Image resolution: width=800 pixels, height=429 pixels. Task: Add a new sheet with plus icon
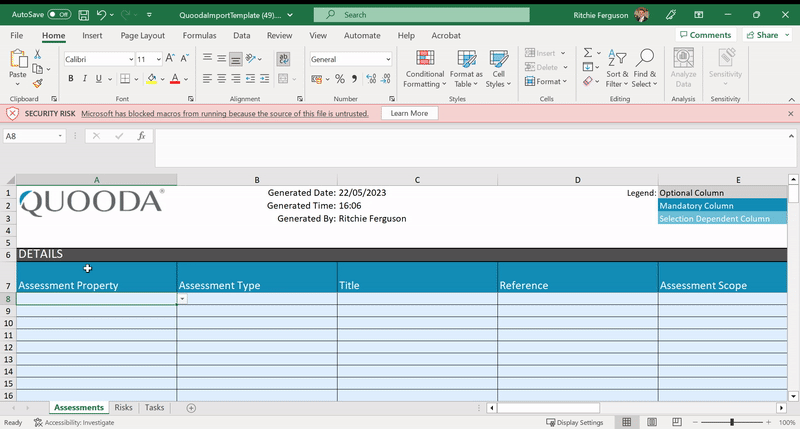click(191, 408)
